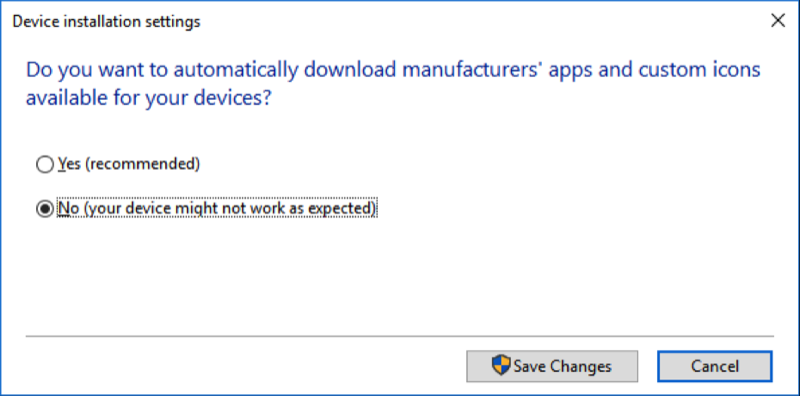Screen dimensions: 800x396
Task: Choose the No radio button option
Action: 45,209
